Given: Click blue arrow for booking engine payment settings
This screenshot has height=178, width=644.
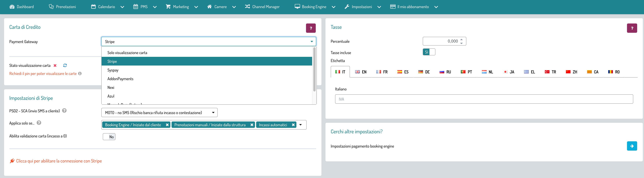Looking at the screenshot, I should (x=632, y=146).
